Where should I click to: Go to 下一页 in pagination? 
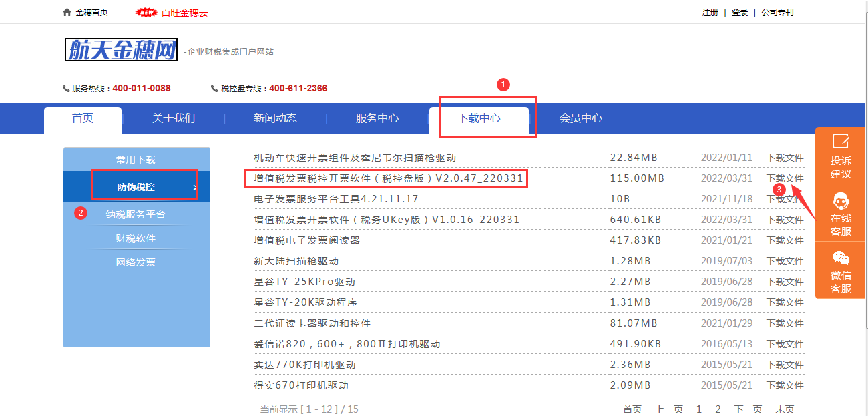748,409
